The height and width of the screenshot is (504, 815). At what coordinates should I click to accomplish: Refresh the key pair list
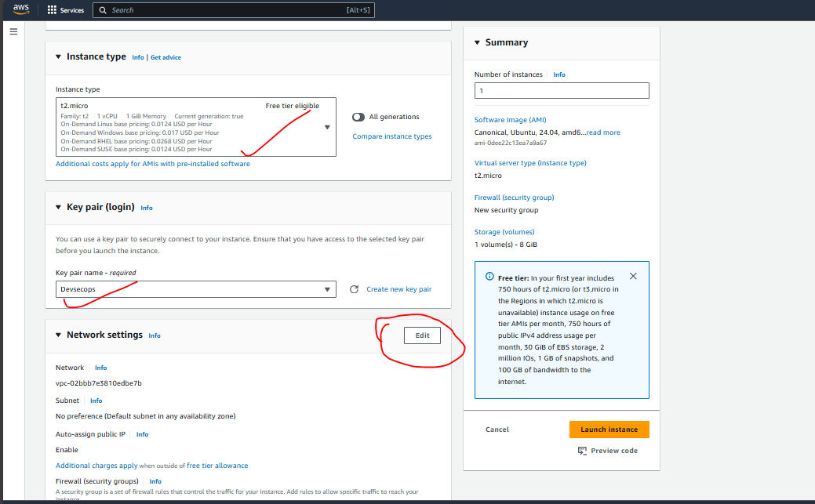354,289
